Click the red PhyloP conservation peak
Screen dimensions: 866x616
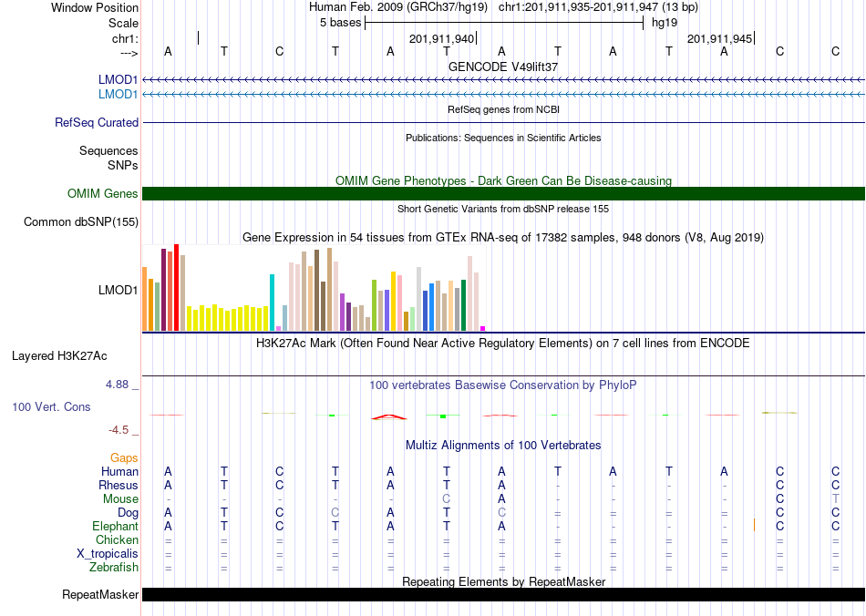pos(389,416)
